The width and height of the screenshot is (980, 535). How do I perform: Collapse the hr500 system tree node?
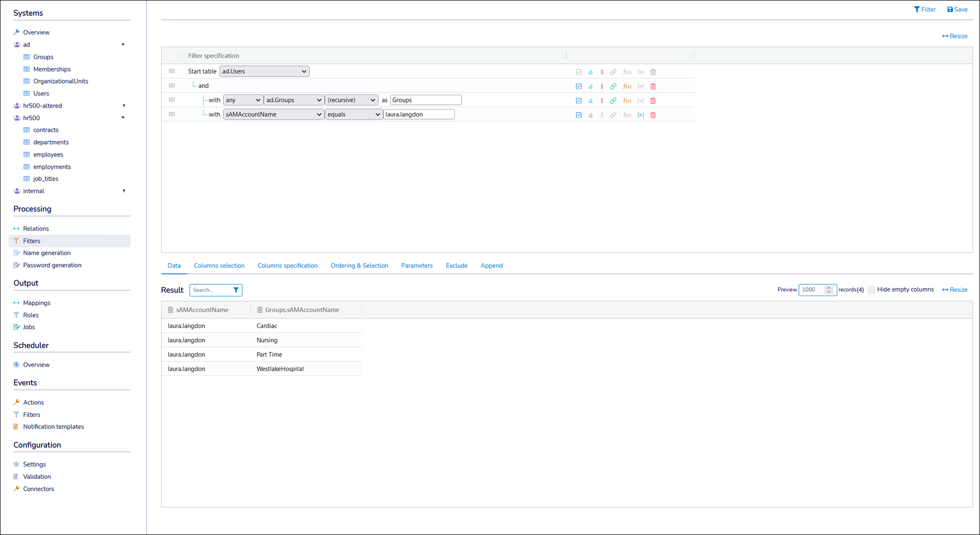pos(123,118)
